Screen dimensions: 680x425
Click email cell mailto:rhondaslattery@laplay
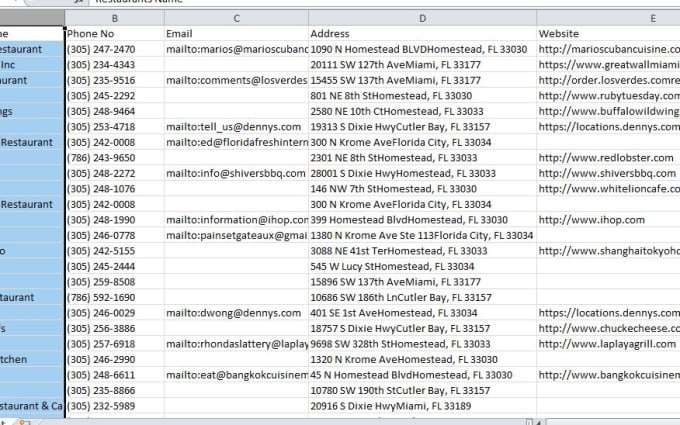(x=236, y=344)
